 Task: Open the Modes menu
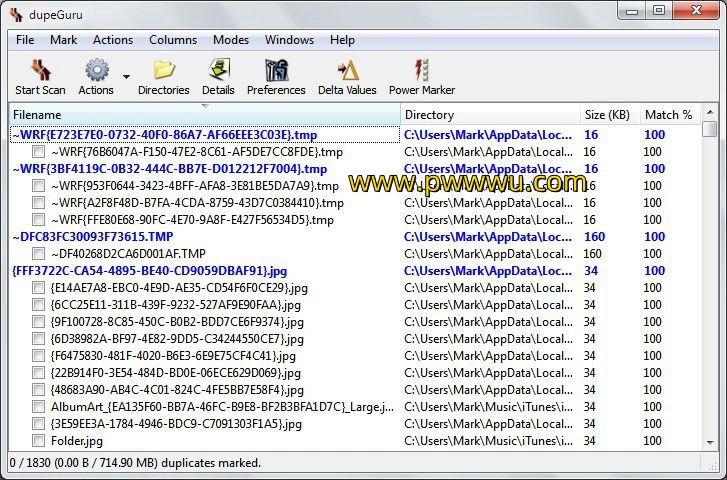231,40
